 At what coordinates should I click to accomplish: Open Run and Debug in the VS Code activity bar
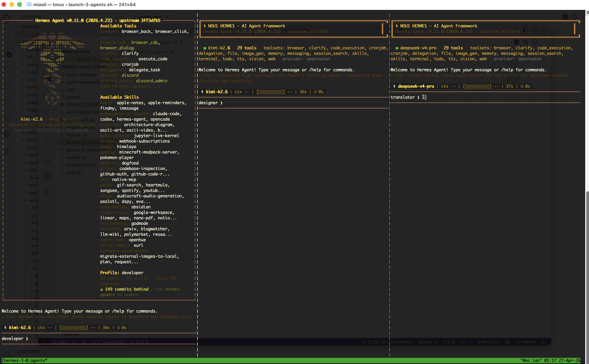tap(7, 69)
